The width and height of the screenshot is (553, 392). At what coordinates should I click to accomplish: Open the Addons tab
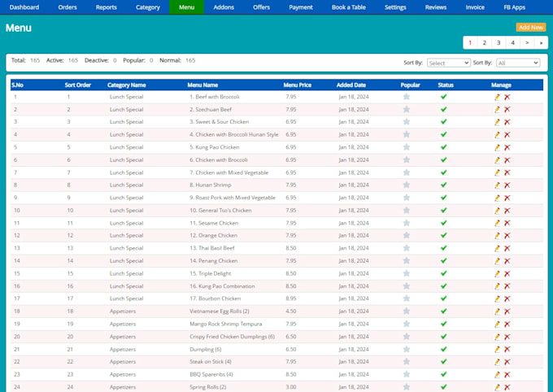[x=224, y=7]
